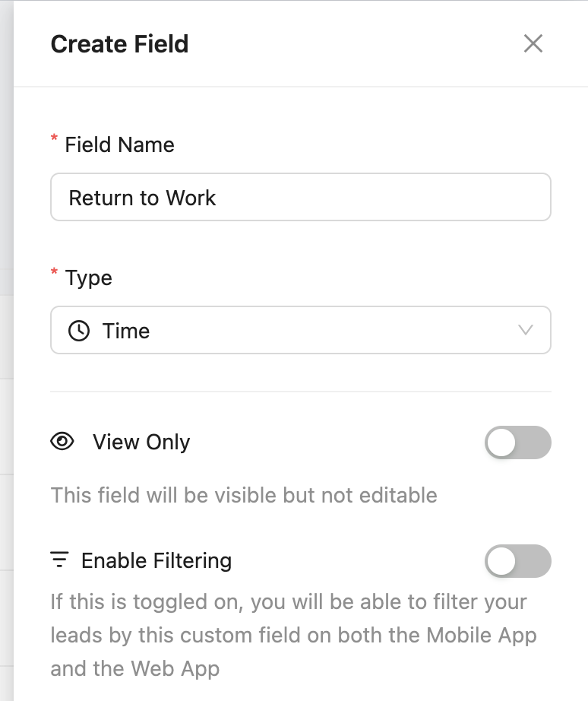This screenshot has height=701, width=588.
Task: Select the "Type" label text
Action: coord(89,278)
